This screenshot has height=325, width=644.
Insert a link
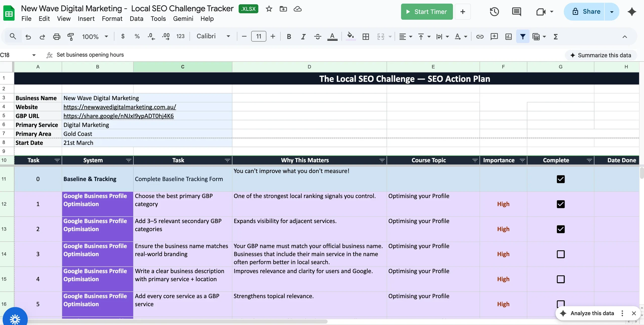tap(480, 37)
